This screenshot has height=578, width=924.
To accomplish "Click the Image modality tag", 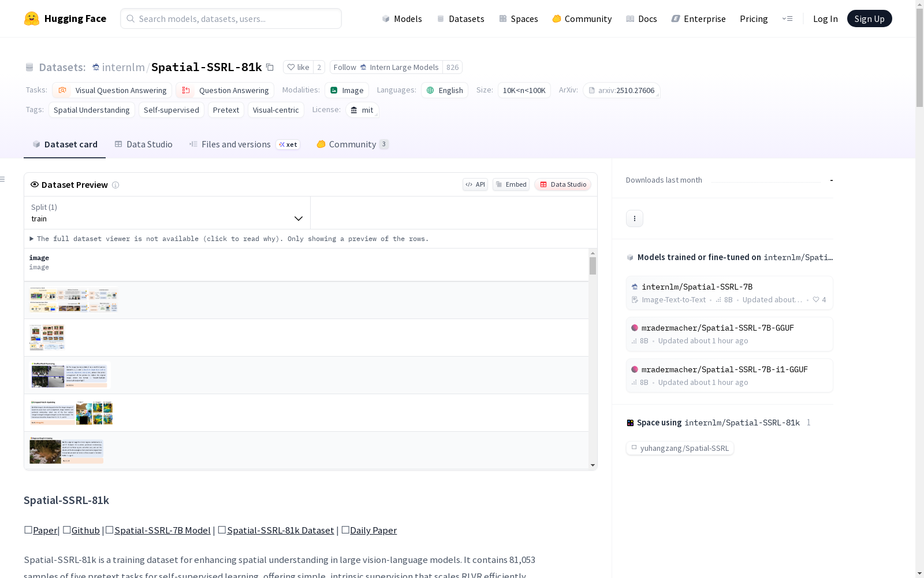I will pyautogui.click(x=346, y=90).
